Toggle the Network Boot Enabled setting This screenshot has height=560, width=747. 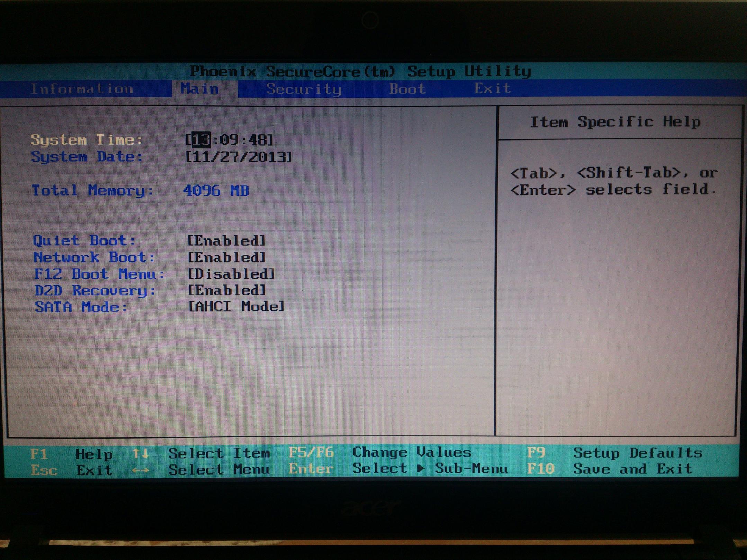tap(226, 257)
